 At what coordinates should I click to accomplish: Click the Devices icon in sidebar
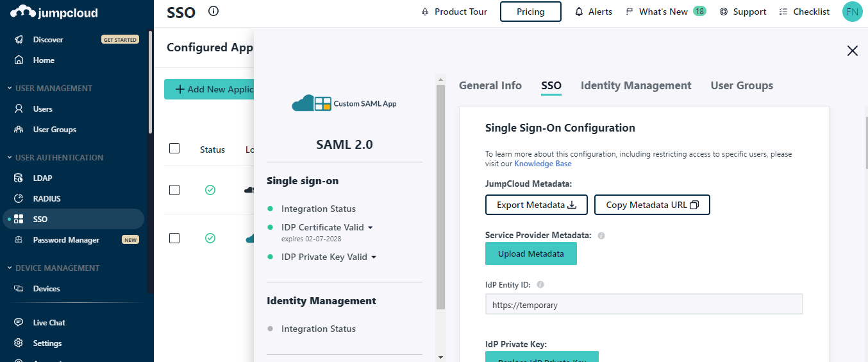coord(19,289)
